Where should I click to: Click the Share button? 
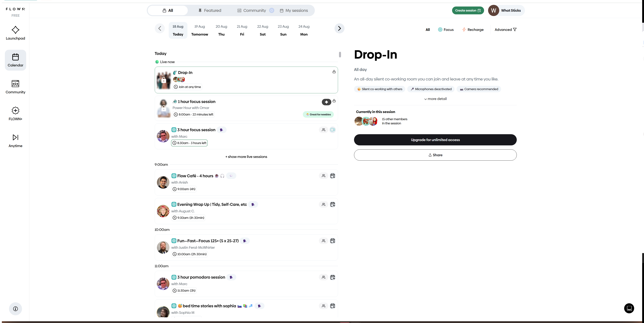coord(435,155)
